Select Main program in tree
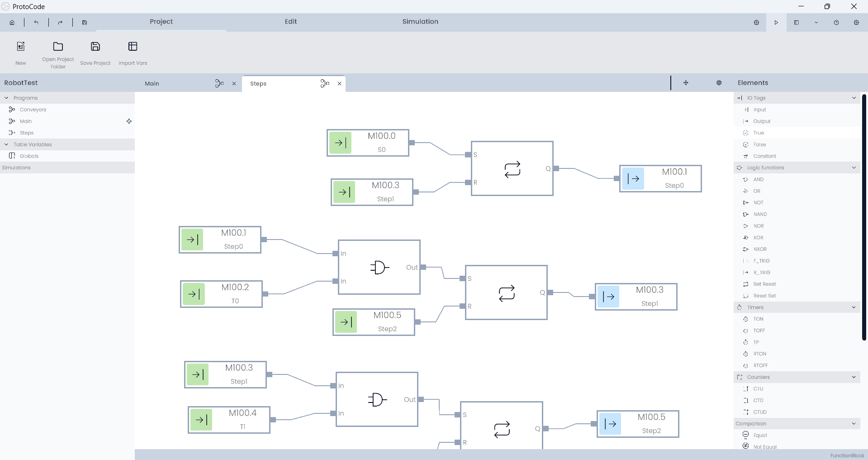This screenshot has height=460, width=868. [x=67, y=121]
